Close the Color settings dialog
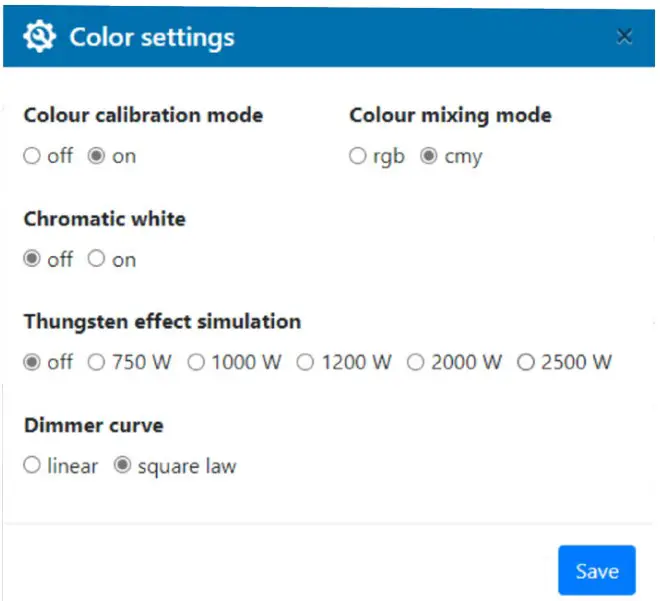This screenshot has width=660, height=601. tap(624, 37)
